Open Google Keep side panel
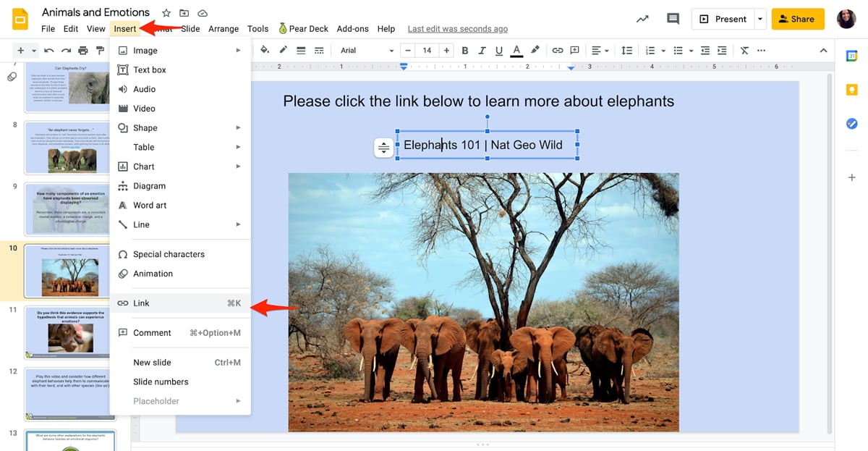 (x=852, y=90)
